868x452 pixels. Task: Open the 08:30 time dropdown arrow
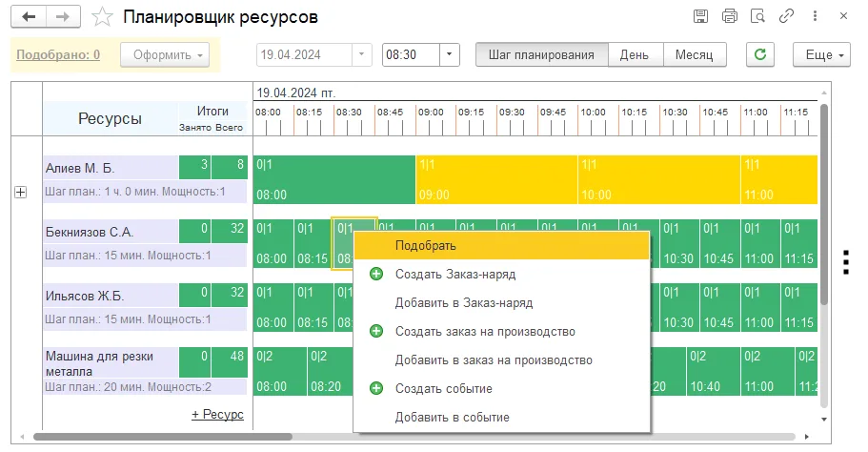pyautogui.click(x=450, y=54)
